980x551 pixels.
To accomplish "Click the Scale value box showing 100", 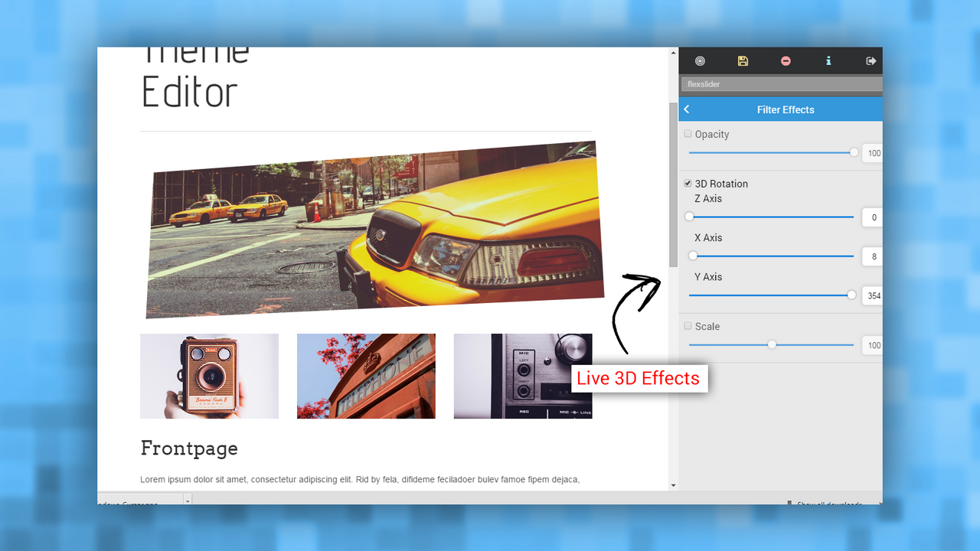I will click(873, 345).
